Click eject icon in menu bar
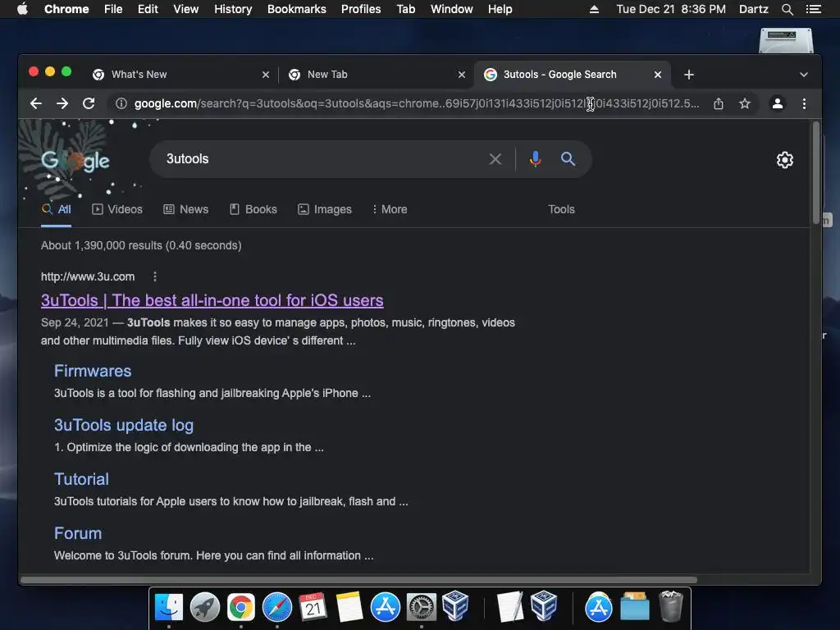 pos(594,9)
